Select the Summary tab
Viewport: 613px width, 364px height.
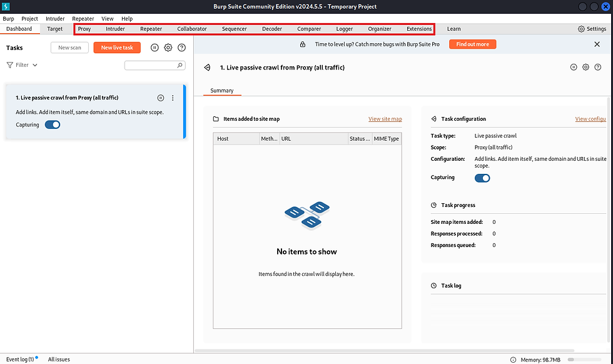[x=222, y=90]
